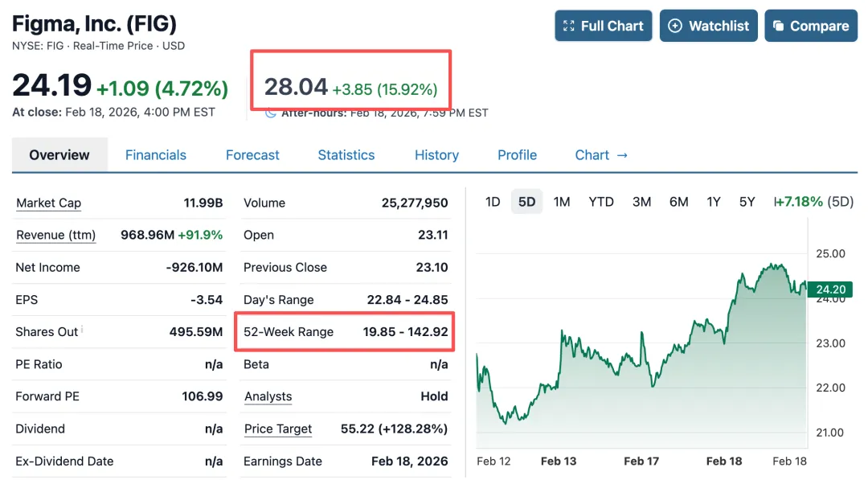The width and height of the screenshot is (868, 480).
Task: Switch to the Overview tab
Action: [59, 155]
